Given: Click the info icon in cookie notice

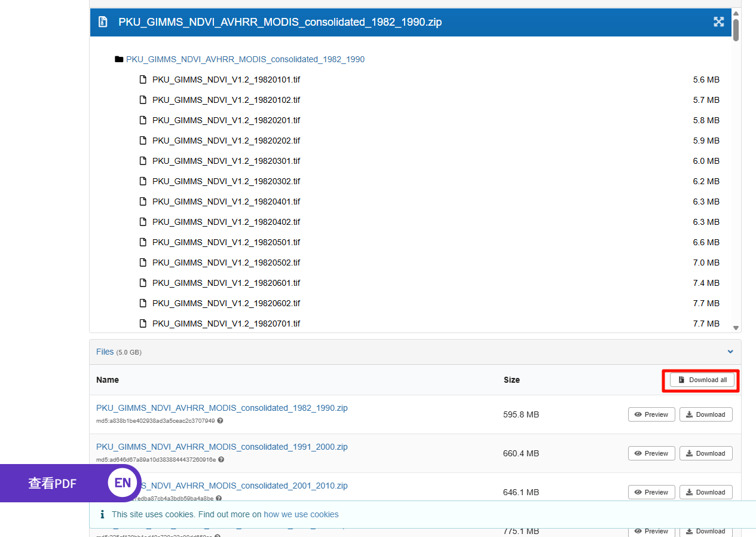Looking at the screenshot, I should click(x=103, y=514).
